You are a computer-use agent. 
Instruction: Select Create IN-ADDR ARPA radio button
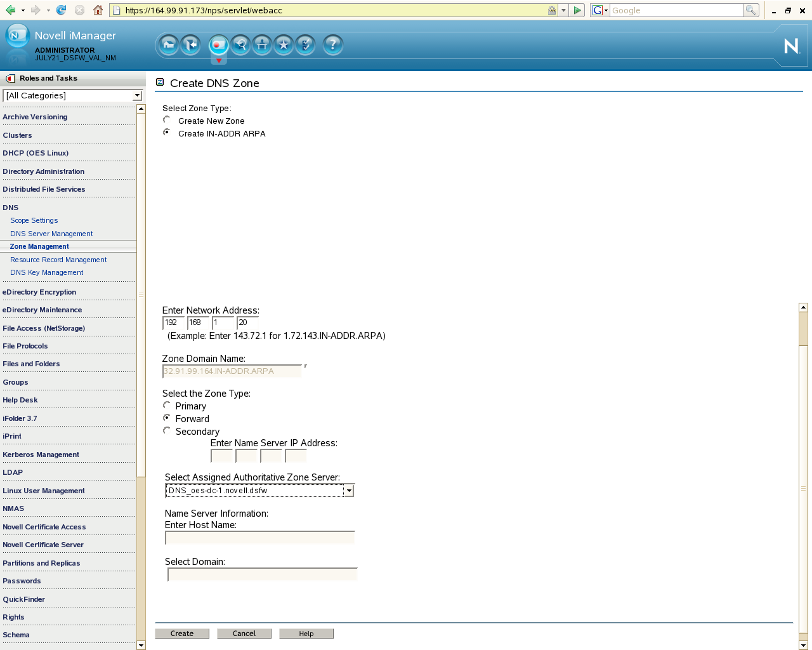tap(167, 133)
